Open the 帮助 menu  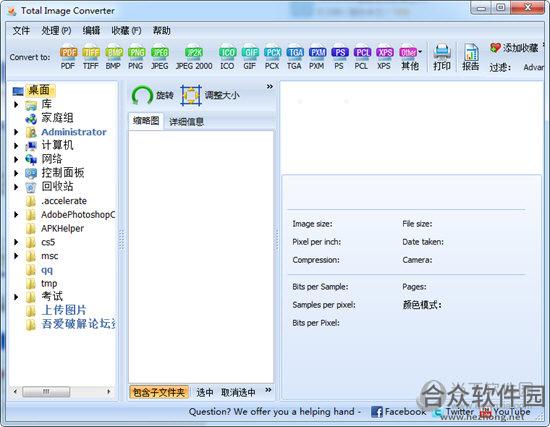161,31
